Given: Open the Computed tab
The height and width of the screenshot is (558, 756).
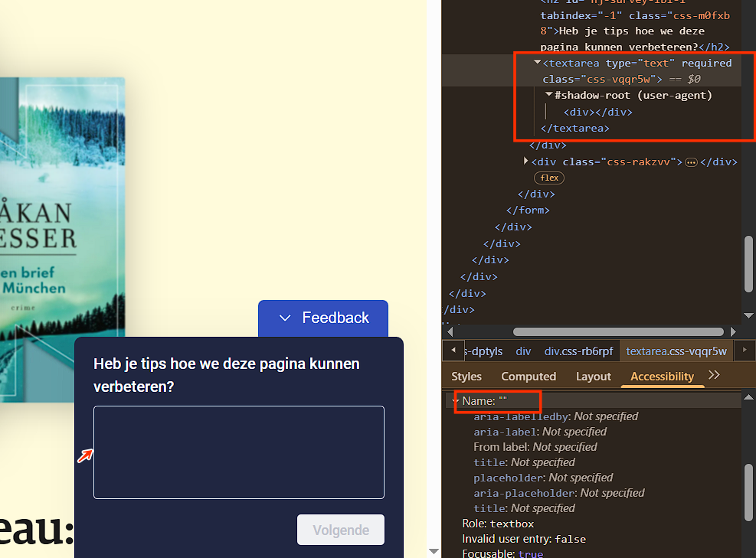Looking at the screenshot, I should [x=529, y=377].
